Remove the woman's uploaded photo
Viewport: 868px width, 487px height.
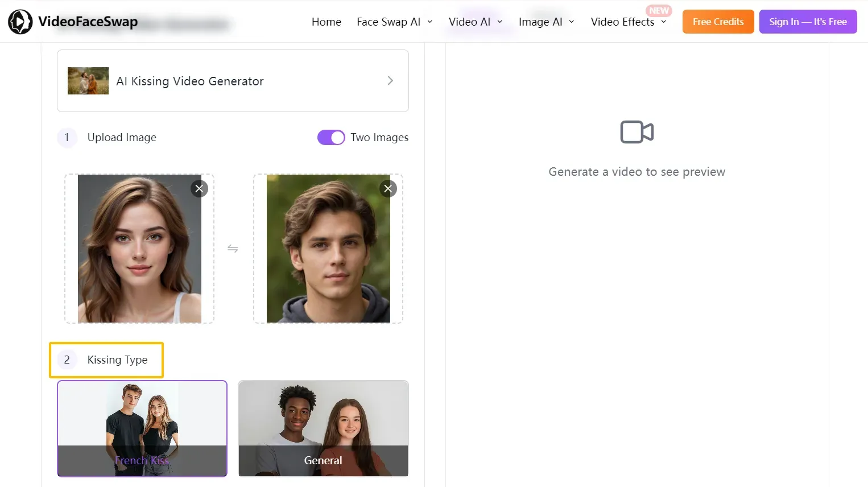point(199,188)
